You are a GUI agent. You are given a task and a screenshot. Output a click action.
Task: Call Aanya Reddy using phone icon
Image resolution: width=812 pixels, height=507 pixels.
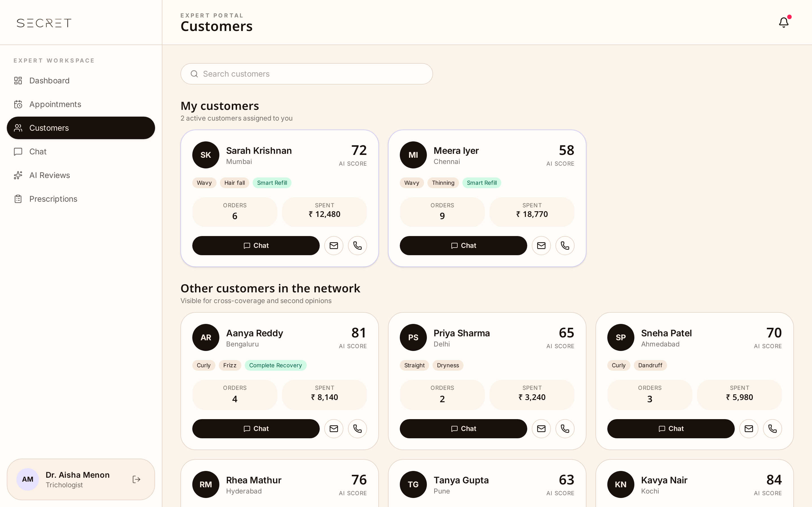coord(357,428)
